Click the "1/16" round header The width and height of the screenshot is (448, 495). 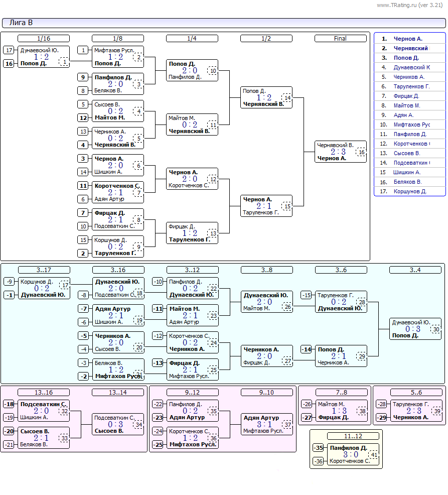[44, 39]
